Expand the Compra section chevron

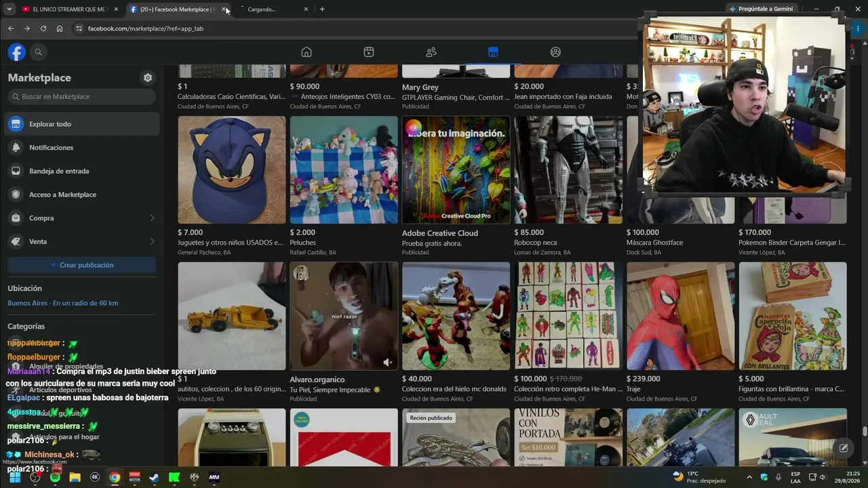[152, 218]
